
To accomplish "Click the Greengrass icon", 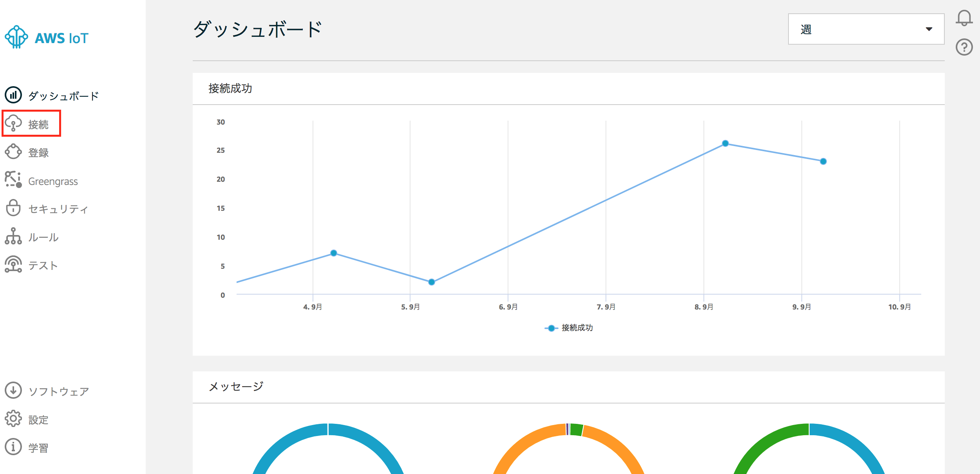I will click(x=13, y=179).
